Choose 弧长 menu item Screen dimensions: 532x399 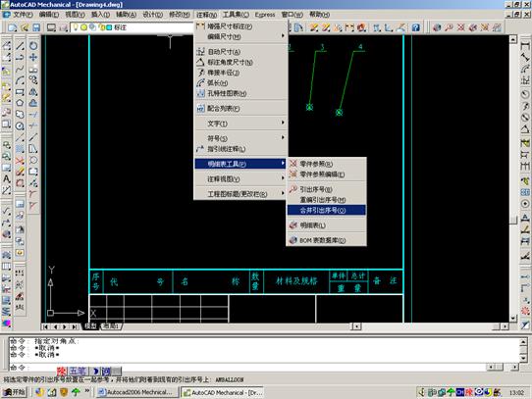pos(240,82)
